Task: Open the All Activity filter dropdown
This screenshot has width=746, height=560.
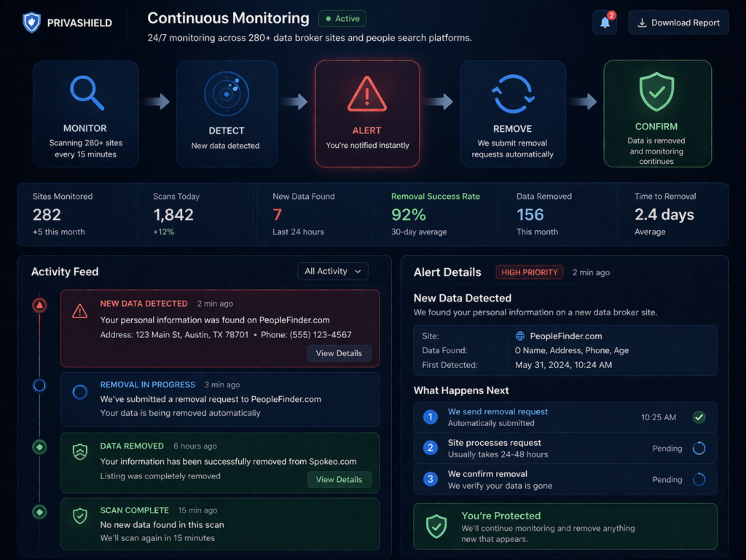Action: pyautogui.click(x=332, y=271)
